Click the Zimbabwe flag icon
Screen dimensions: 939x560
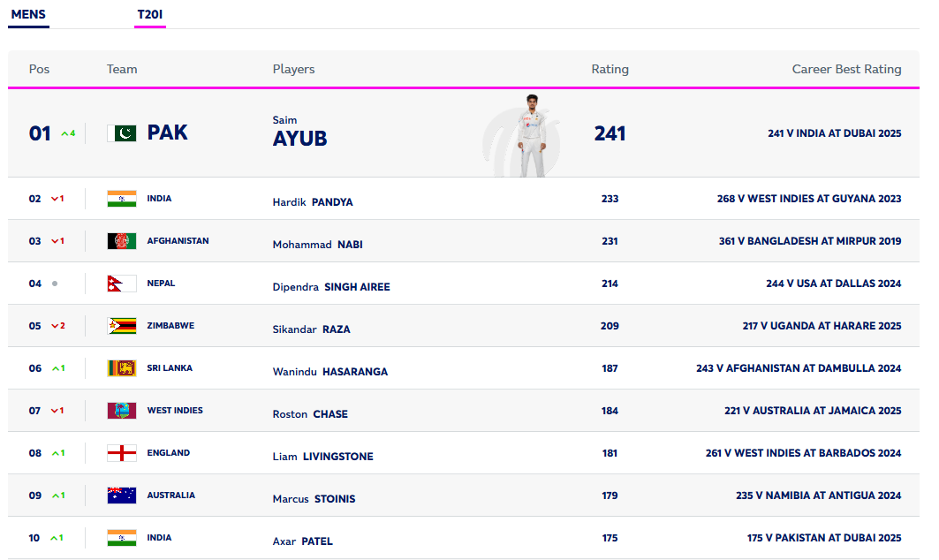(x=122, y=326)
